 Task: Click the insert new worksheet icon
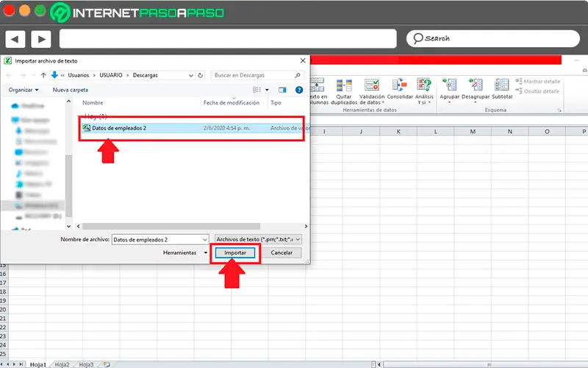[x=107, y=364]
